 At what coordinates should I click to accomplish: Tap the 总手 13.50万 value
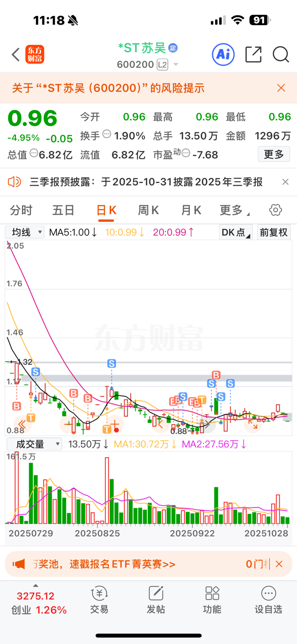(x=198, y=136)
